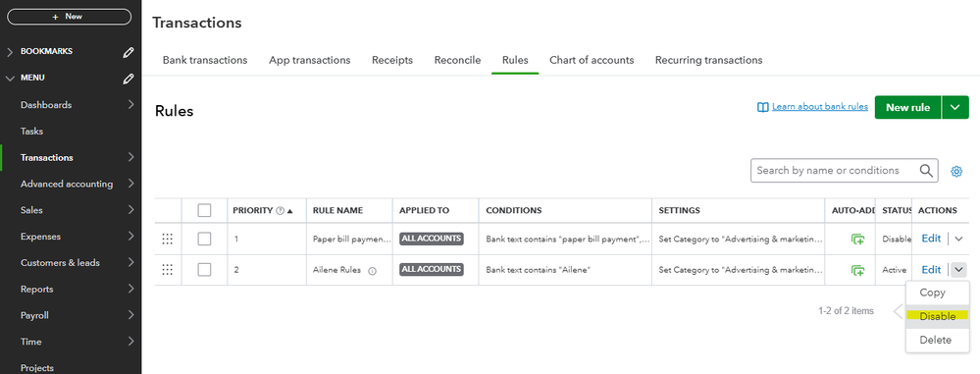Click the pencil icon beside MENU
Screen dimensions: 980x374
click(x=129, y=79)
